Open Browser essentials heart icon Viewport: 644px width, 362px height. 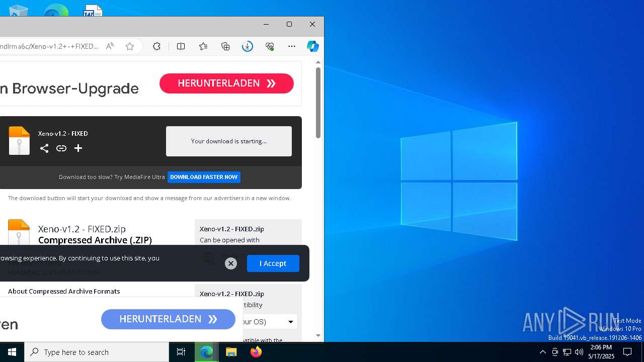(270, 46)
